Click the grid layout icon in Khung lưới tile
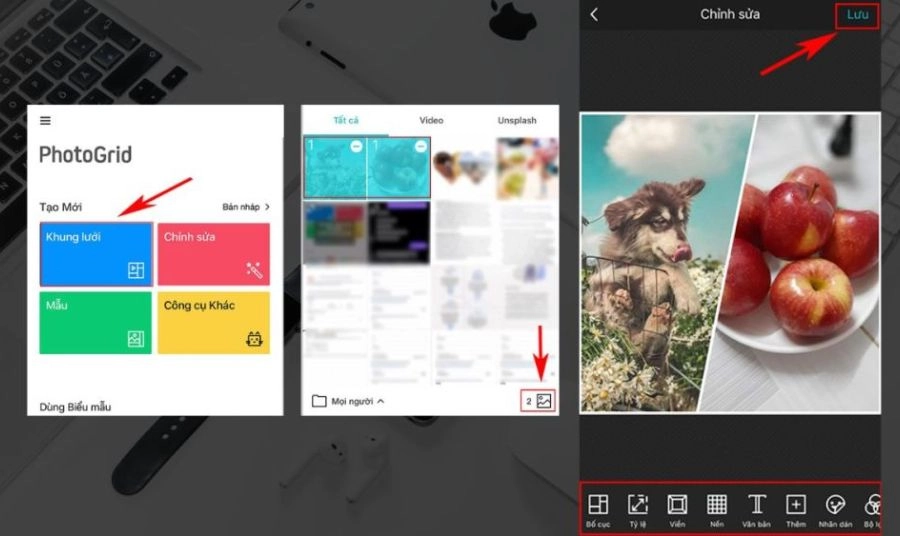 coord(136,270)
